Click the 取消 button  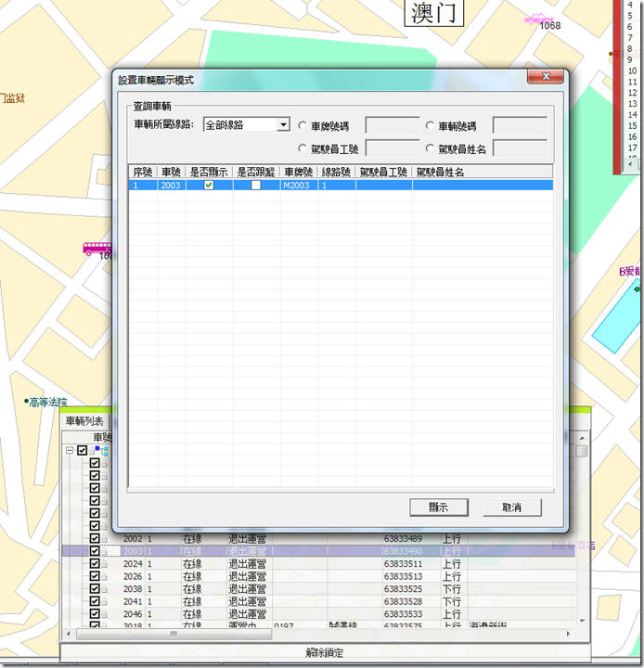tap(512, 507)
